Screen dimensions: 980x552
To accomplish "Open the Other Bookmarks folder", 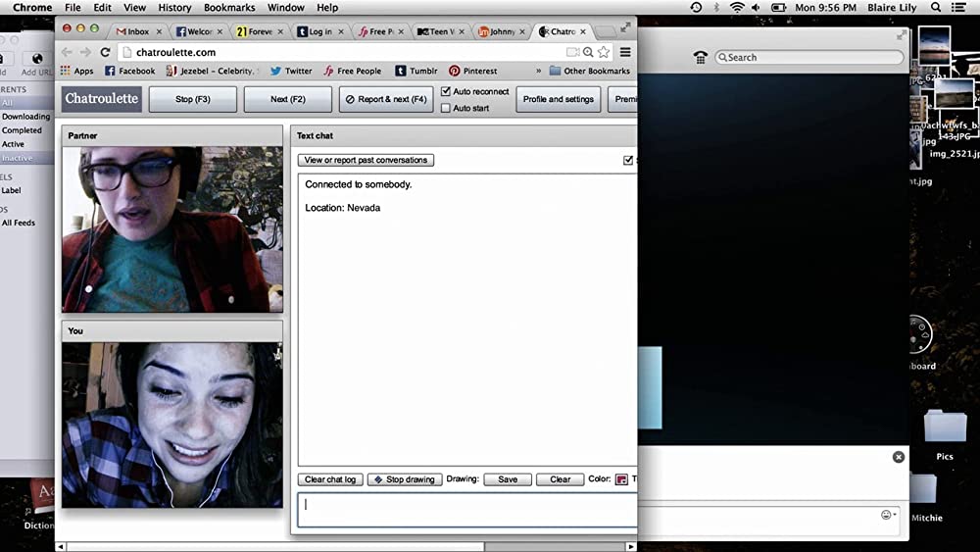I will pos(589,72).
